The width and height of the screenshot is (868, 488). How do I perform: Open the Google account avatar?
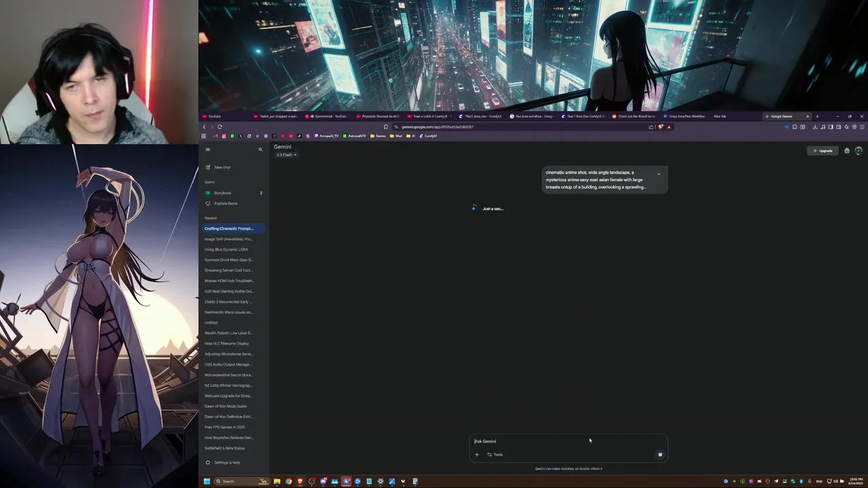[x=859, y=150]
